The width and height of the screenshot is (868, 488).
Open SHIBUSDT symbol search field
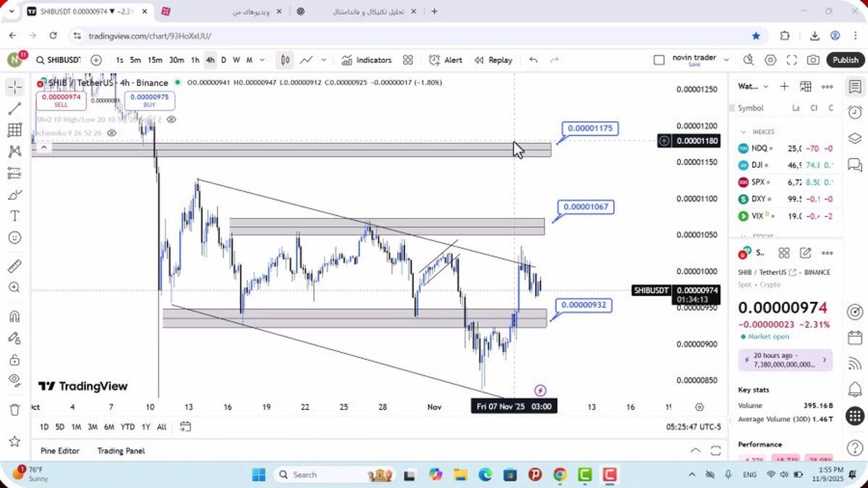coord(58,60)
